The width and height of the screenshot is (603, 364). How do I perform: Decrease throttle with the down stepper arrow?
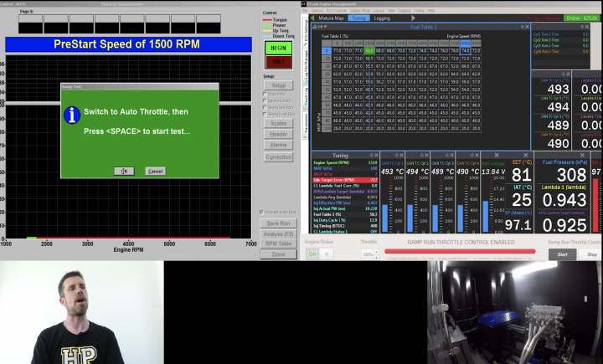pyautogui.click(x=376, y=257)
